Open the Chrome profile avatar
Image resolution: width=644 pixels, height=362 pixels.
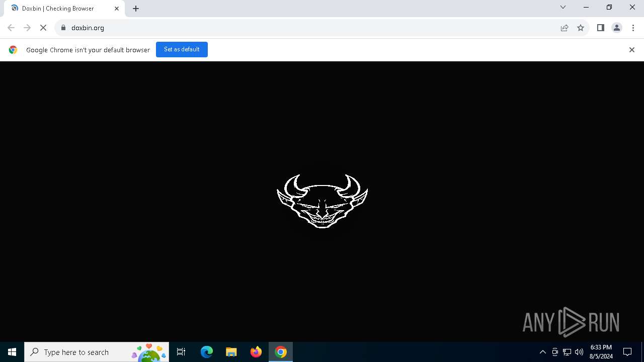[617, 28]
